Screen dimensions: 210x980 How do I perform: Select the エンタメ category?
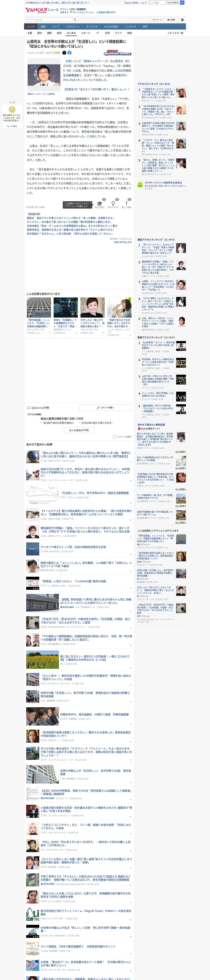click(x=71, y=33)
